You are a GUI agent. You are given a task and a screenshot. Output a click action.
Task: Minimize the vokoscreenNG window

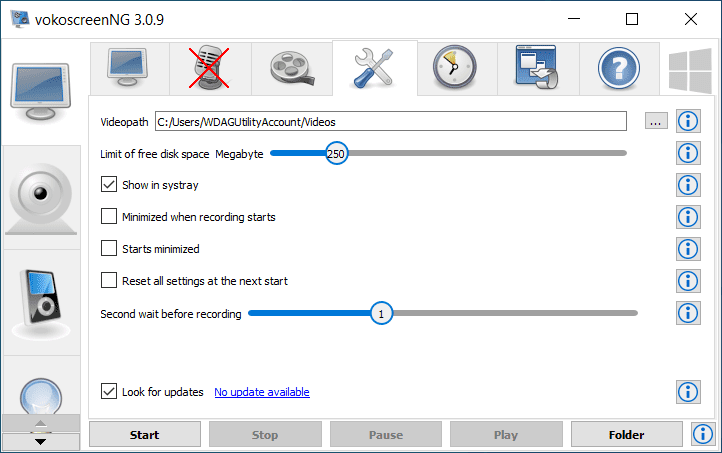tap(574, 19)
